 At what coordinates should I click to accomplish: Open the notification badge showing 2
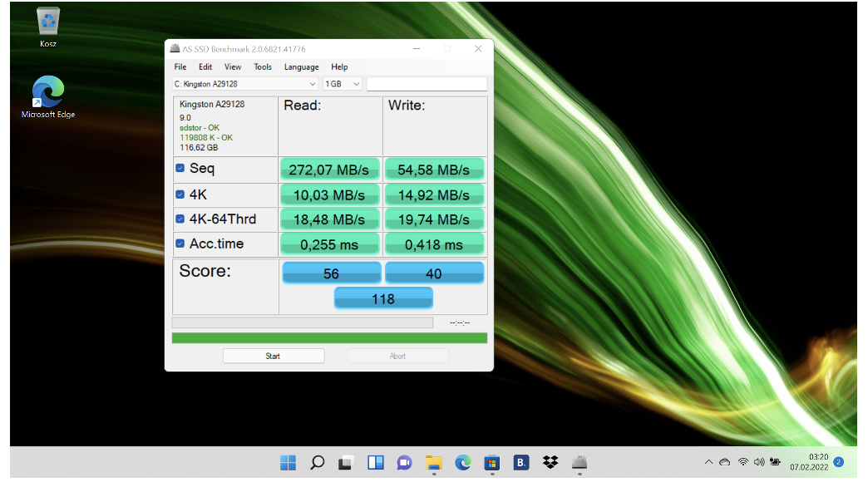click(839, 462)
